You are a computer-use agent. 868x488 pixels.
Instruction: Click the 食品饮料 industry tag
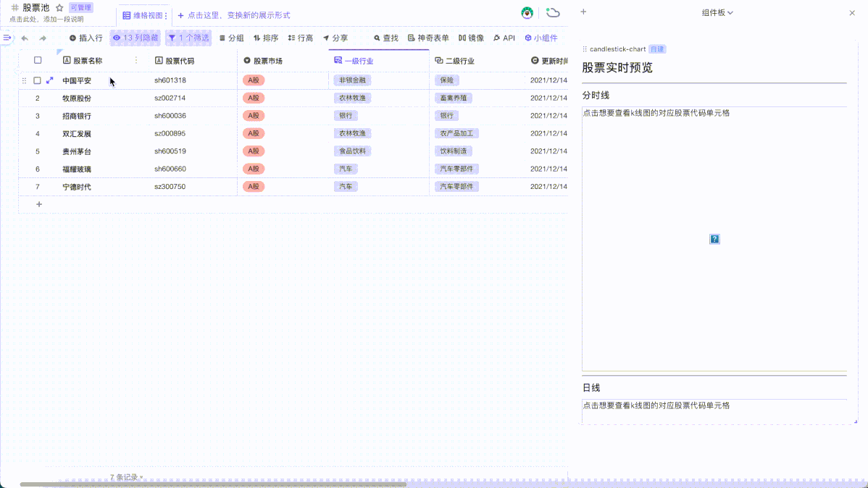(x=353, y=151)
